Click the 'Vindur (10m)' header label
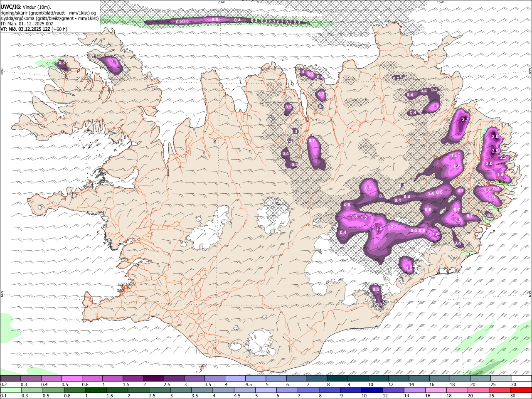Screen dimensions: 532x399 (36, 7)
